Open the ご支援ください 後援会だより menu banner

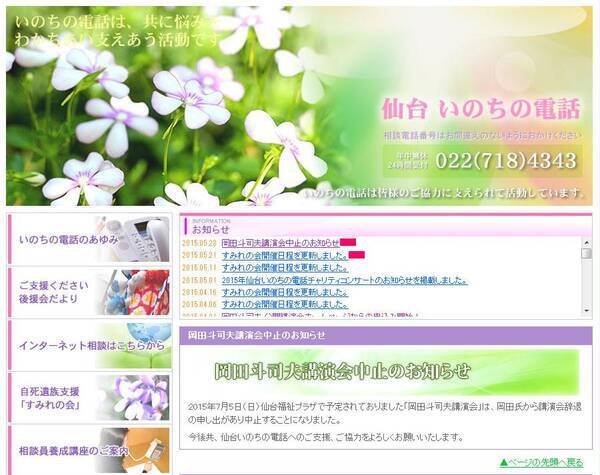click(90, 292)
